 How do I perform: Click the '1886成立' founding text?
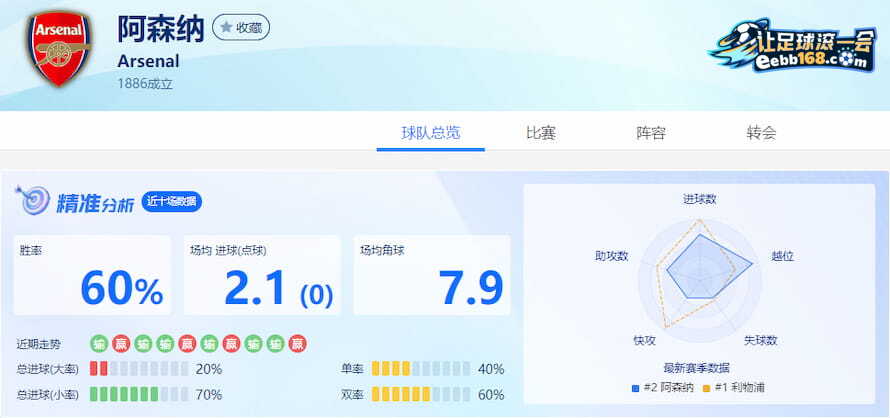pyautogui.click(x=145, y=84)
